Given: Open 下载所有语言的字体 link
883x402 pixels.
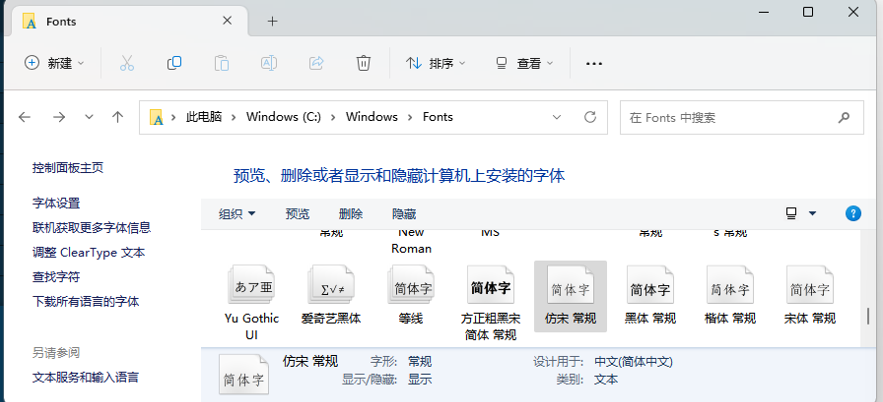Looking at the screenshot, I should 86,302.
